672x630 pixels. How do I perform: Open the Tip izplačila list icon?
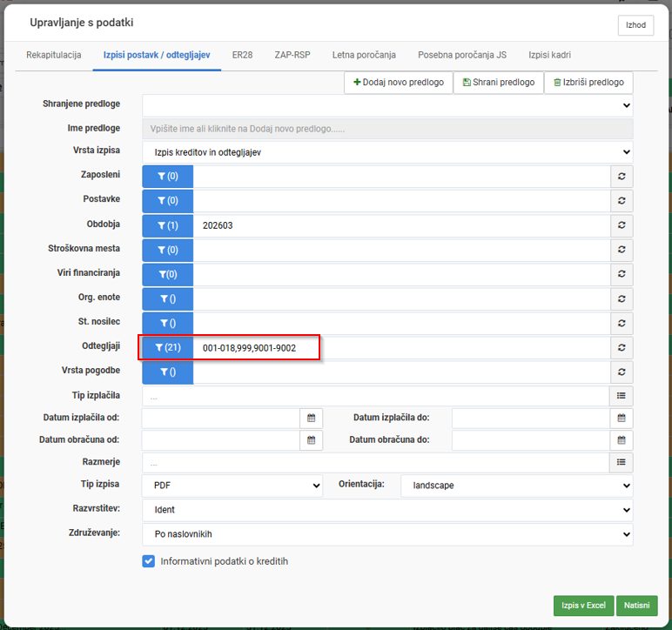621,396
